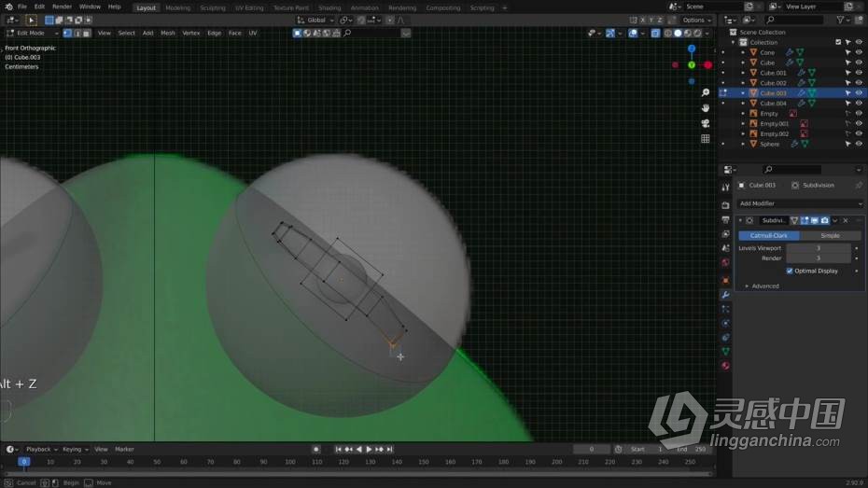Toggle the camera view icon
Screen dimensions: 868x488
click(706, 123)
